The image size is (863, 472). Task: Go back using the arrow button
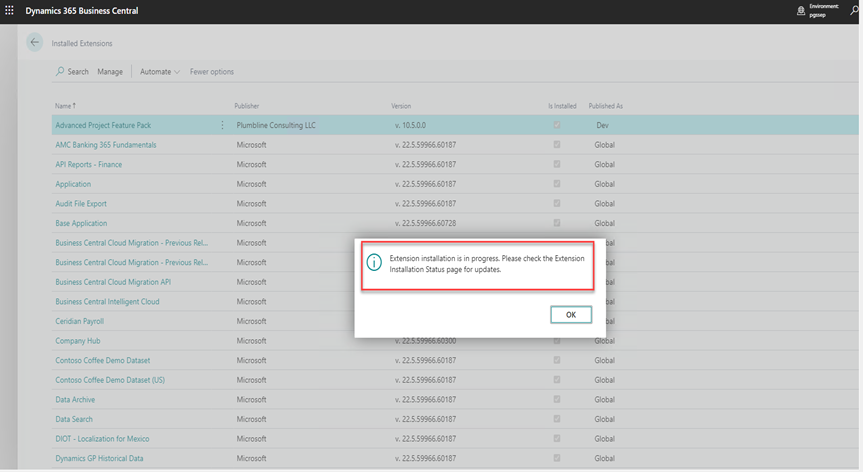click(35, 42)
